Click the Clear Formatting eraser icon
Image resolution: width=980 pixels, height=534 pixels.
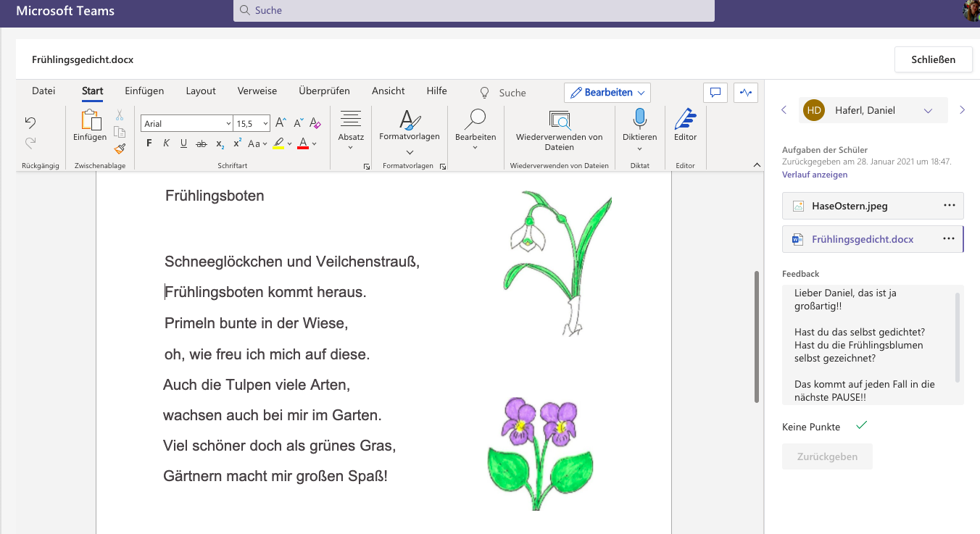coord(315,123)
